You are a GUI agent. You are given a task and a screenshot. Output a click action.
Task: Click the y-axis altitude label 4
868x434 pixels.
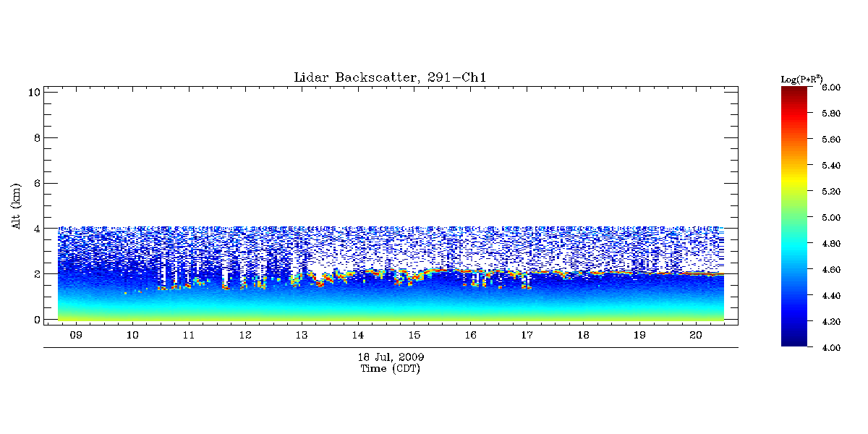point(36,229)
